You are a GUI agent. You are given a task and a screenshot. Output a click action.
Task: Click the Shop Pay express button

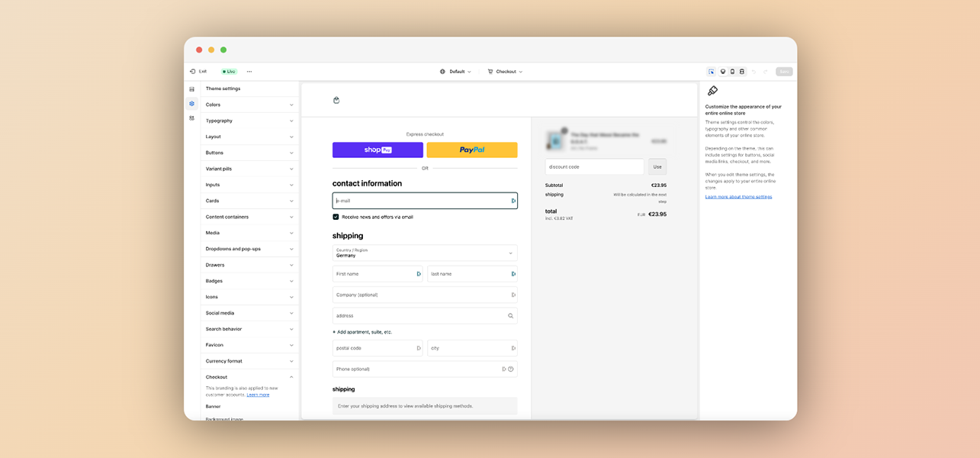tap(378, 150)
